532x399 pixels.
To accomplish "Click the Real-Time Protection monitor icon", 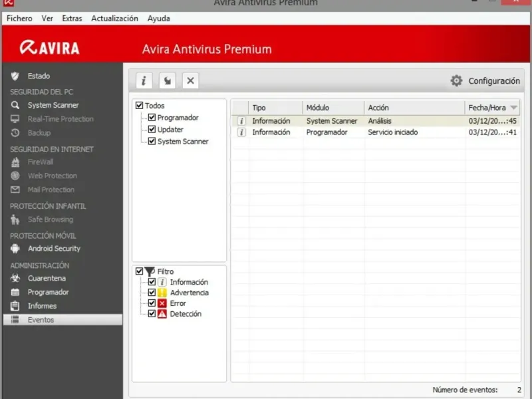I will 15,119.
